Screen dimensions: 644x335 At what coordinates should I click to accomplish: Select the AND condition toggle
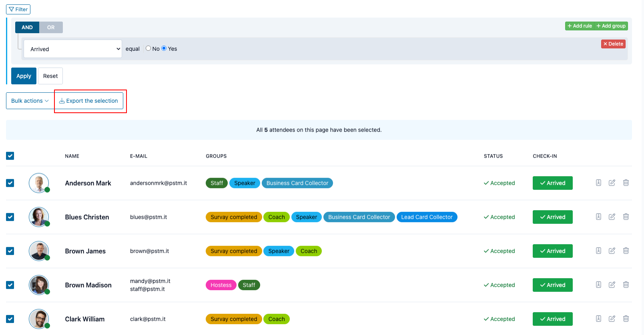pyautogui.click(x=27, y=27)
